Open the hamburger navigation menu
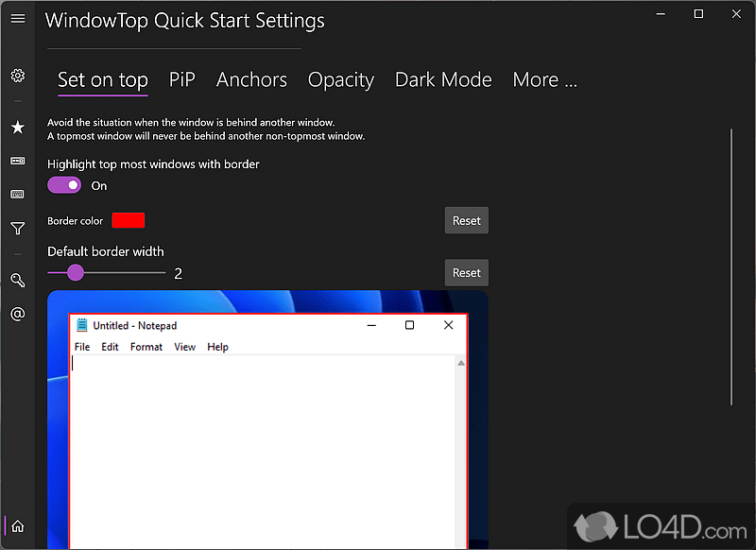This screenshot has height=550, width=756. [18, 18]
